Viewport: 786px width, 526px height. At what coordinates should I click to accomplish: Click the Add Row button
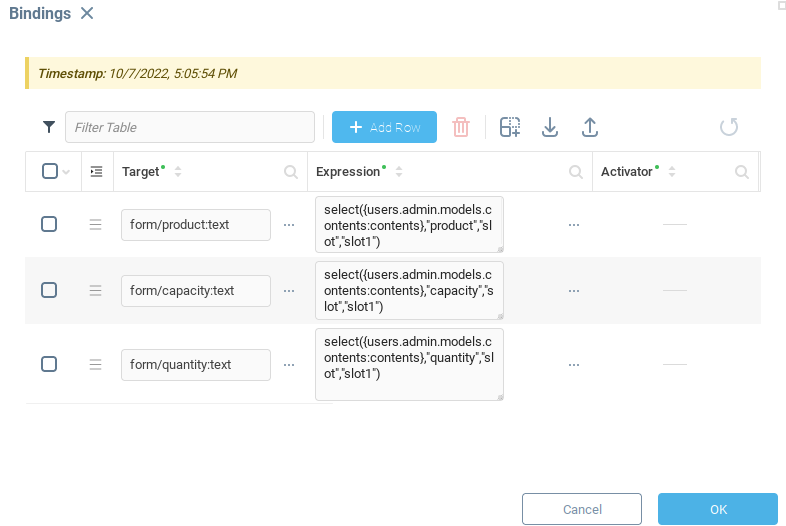tap(384, 127)
